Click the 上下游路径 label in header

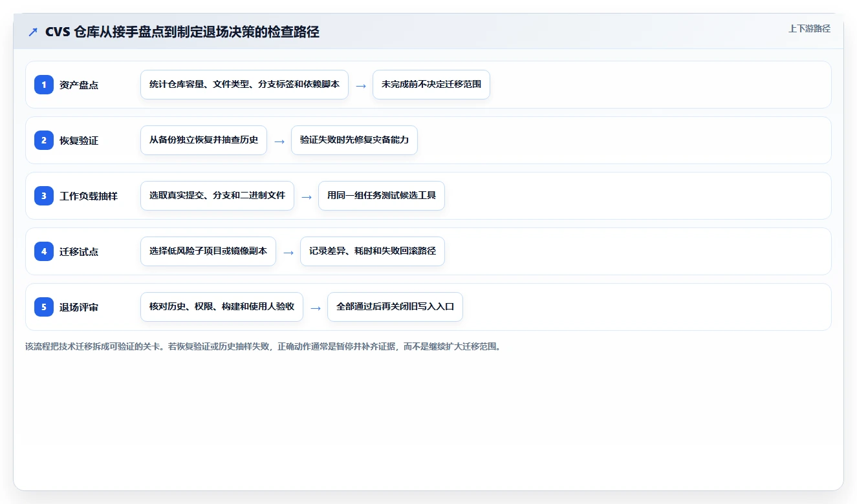point(809,28)
